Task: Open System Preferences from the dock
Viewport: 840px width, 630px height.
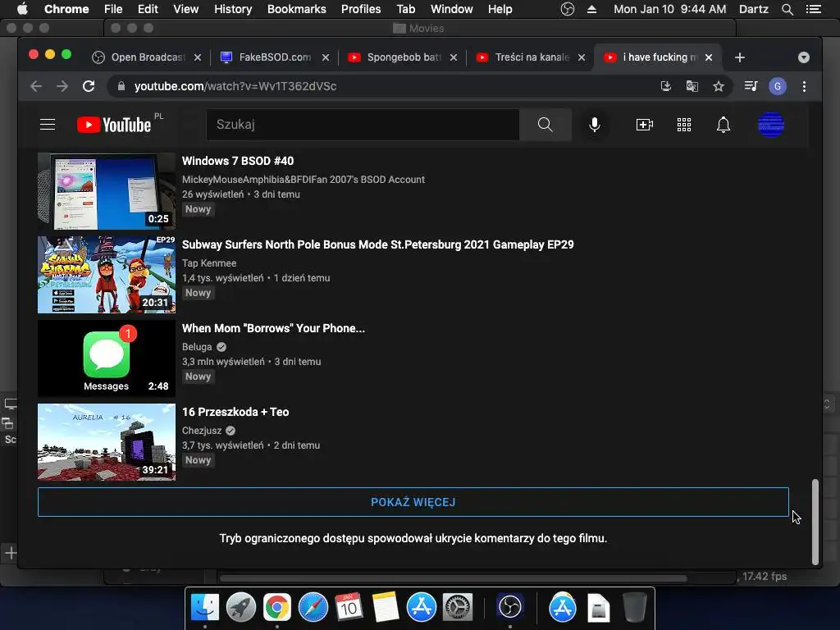Action: (x=458, y=608)
